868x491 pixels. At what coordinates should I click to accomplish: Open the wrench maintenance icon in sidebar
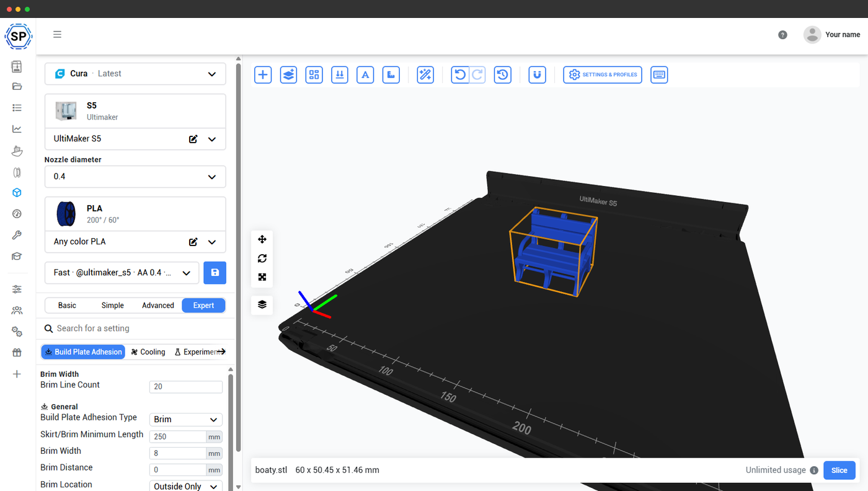(x=17, y=235)
